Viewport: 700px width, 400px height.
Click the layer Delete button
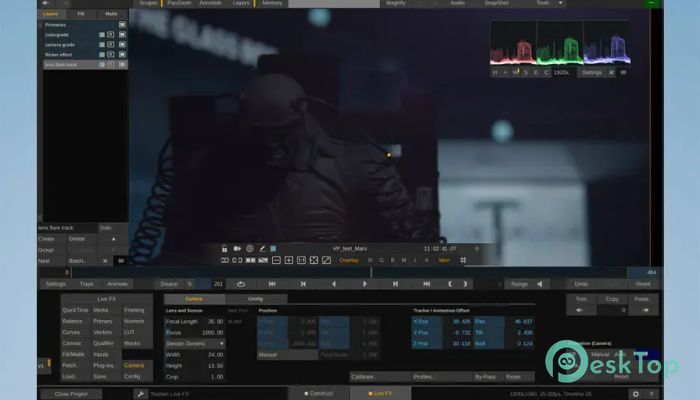point(77,239)
